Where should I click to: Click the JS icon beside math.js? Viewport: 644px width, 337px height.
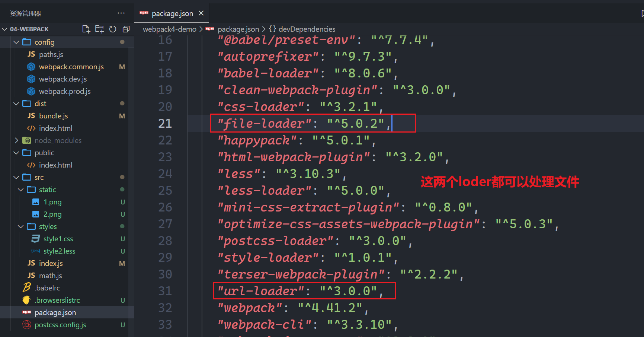[x=31, y=276]
